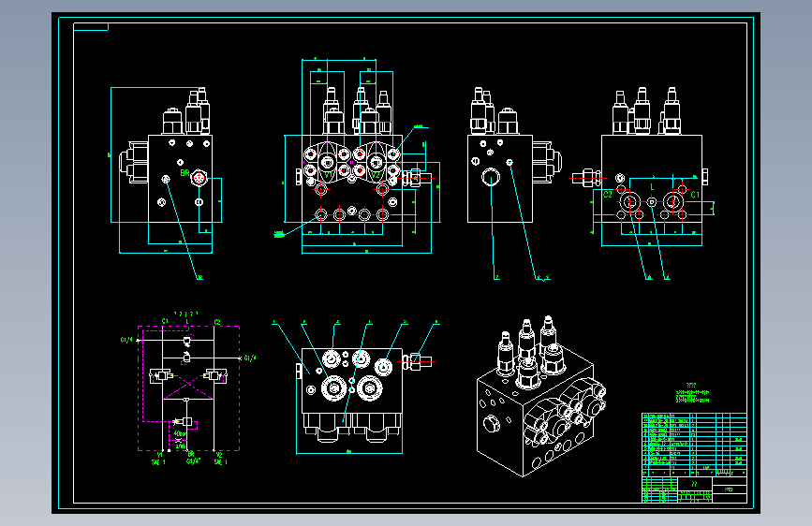Click the right G1/4 label of the hydraulic schematic
Image resolution: width=812 pixels, height=526 pixels.
(250, 358)
